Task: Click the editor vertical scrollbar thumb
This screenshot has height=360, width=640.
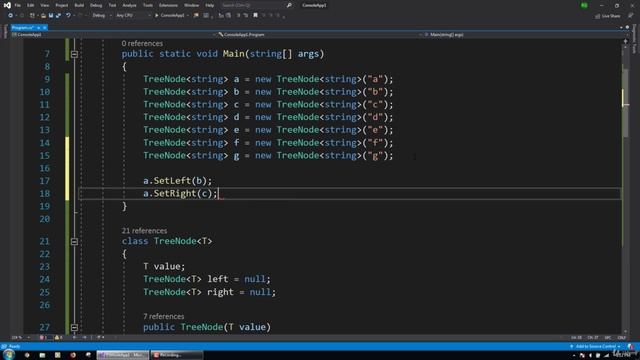Action: [x=625, y=103]
